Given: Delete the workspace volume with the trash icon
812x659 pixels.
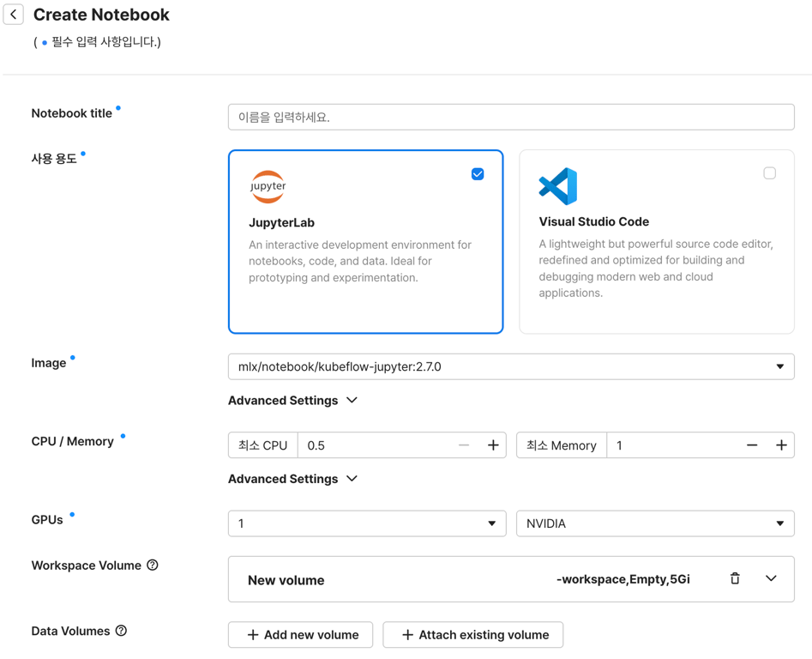Looking at the screenshot, I should pos(735,579).
